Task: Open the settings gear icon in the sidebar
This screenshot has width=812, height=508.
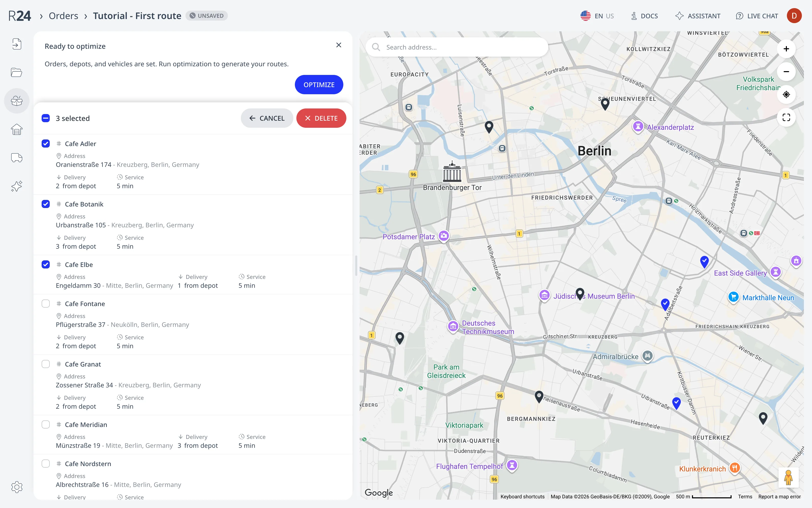Action: coord(17,487)
